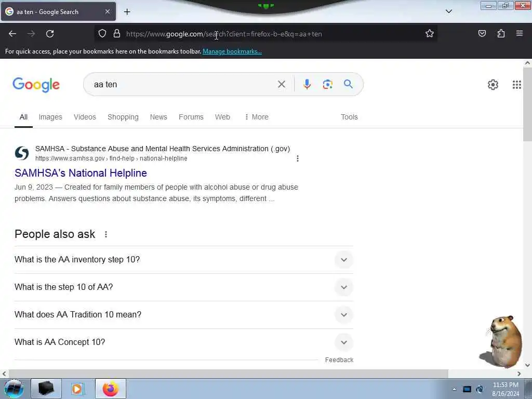Switch to the News tab
Image resolution: width=532 pixels, height=399 pixels.
(x=158, y=117)
